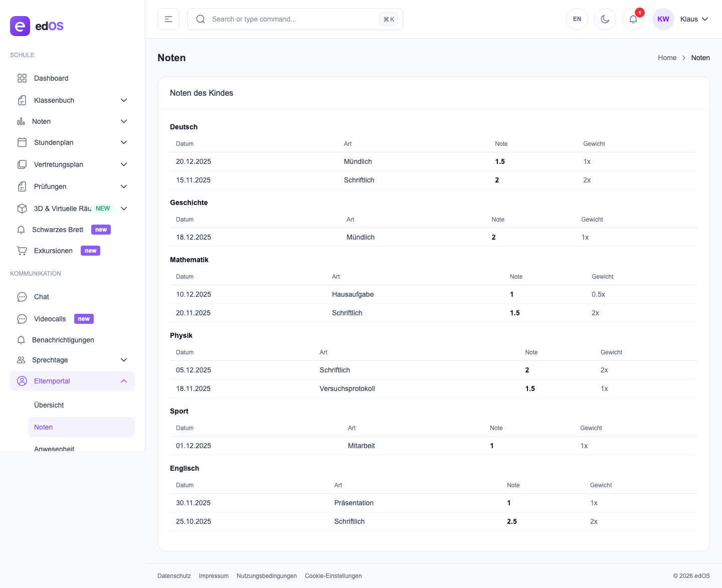Switch language using the EN button

[577, 19]
